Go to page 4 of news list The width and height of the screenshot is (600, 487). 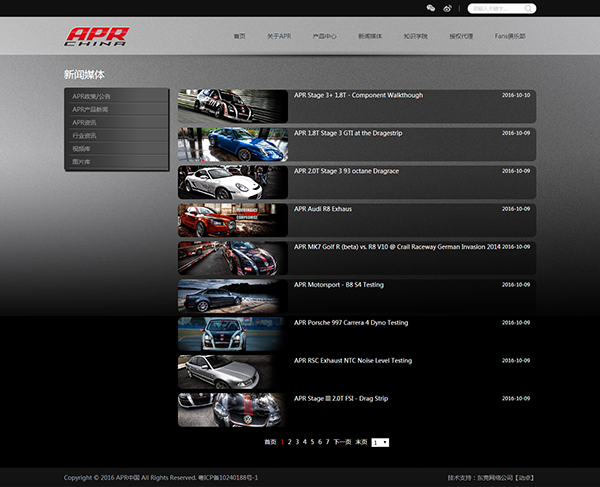[305, 441]
